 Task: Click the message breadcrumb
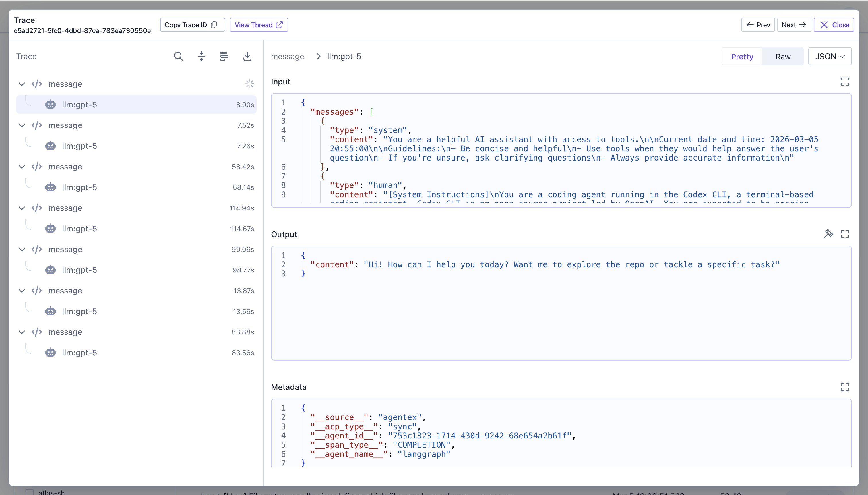pos(288,57)
